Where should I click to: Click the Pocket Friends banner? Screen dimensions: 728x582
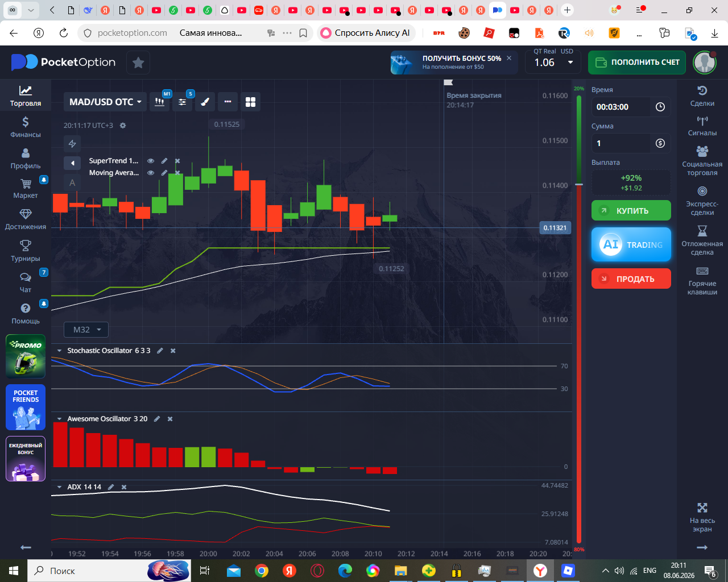[26, 408]
